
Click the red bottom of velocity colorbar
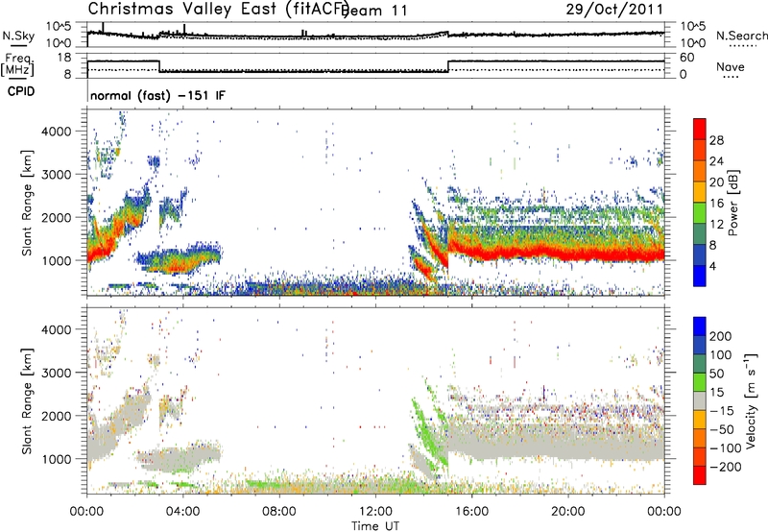click(700, 475)
